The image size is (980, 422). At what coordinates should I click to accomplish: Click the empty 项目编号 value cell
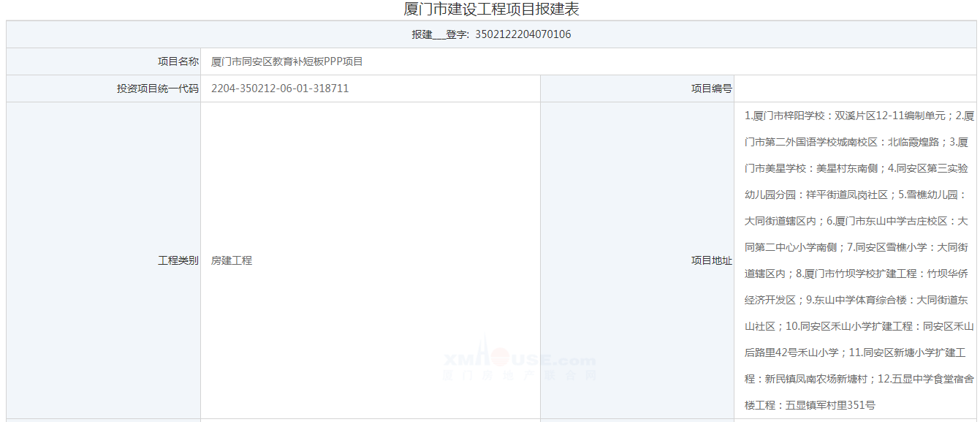click(855, 88)
